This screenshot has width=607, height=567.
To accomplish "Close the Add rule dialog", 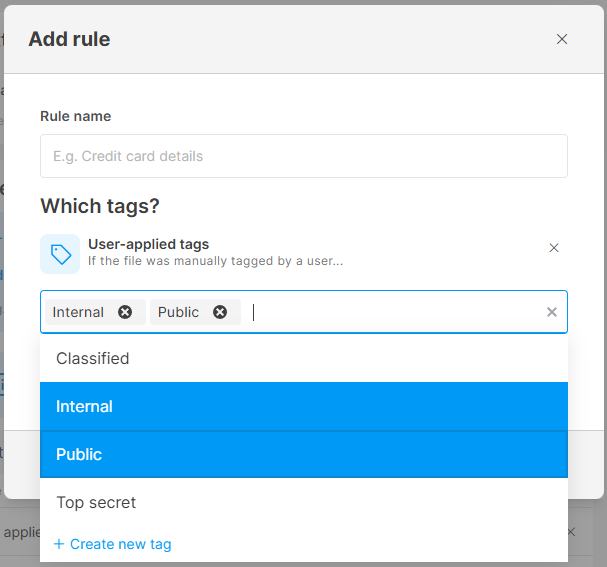I will tap(561, 40).
